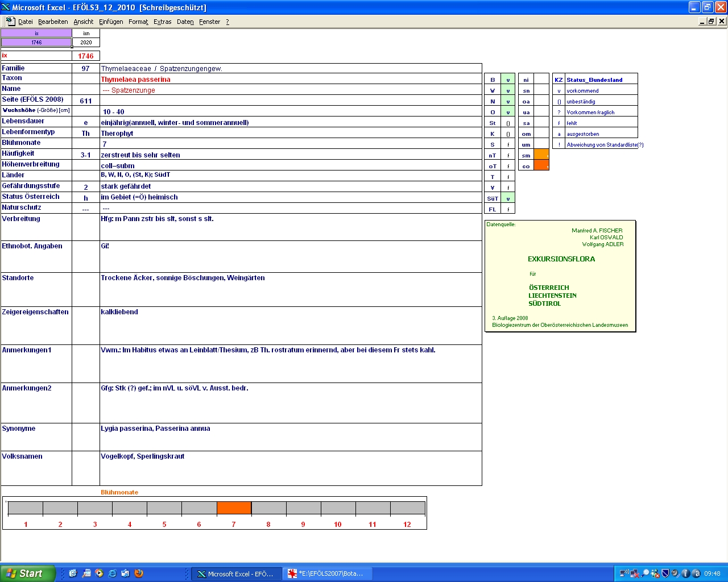Screen dimensions: 728x582
Task: Click the wireless network tray icon
Action: [624, 573]
